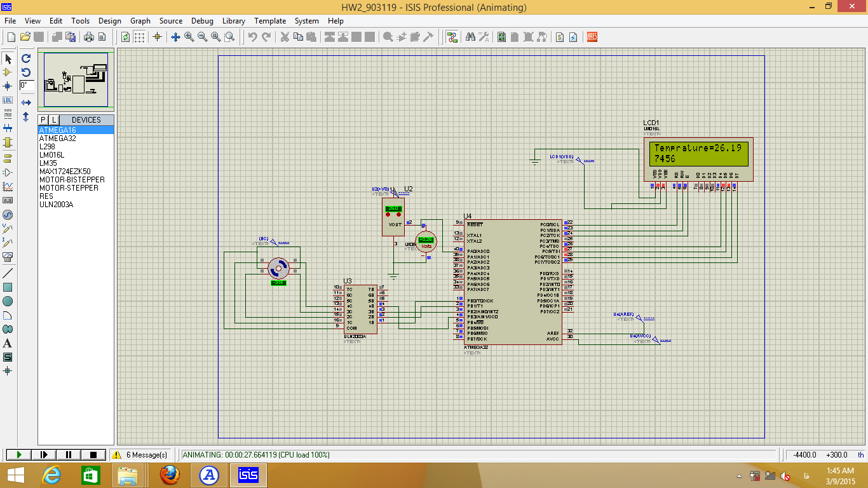Click Zoom In magnifier icon
The width and height of the screenshot is (868, 488).
click(x=189, y=37)
